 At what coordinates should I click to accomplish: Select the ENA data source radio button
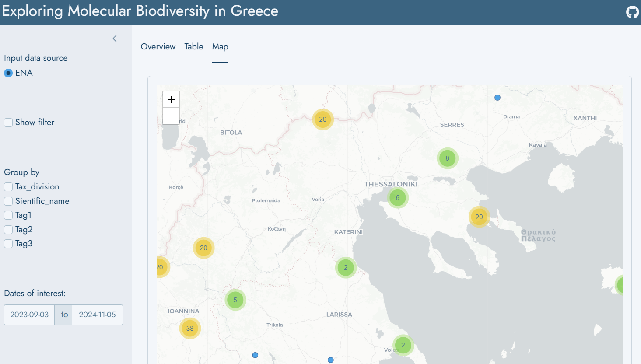click(x=8, y=73)
